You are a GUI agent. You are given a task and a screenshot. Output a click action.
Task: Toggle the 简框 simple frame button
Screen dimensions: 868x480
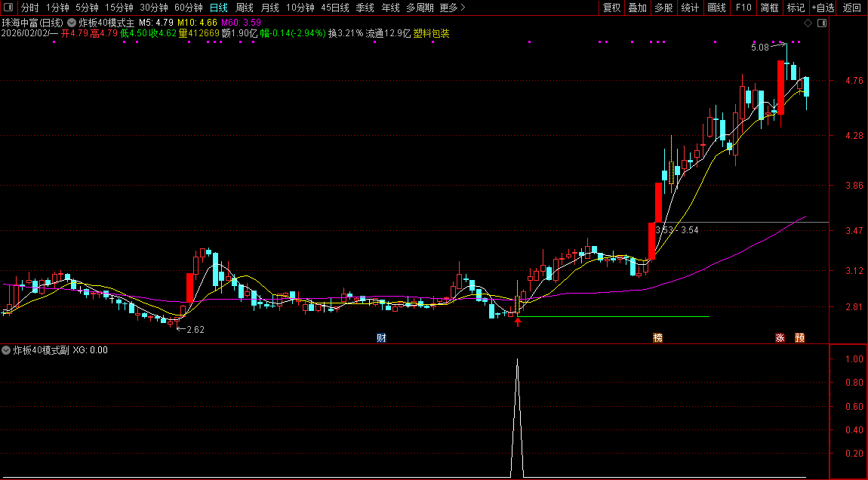(769, 8)
